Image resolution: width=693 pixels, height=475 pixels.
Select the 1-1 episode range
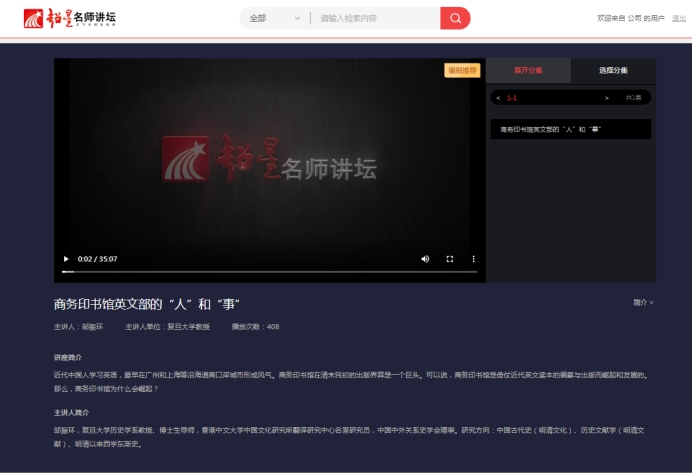[512, 98]
